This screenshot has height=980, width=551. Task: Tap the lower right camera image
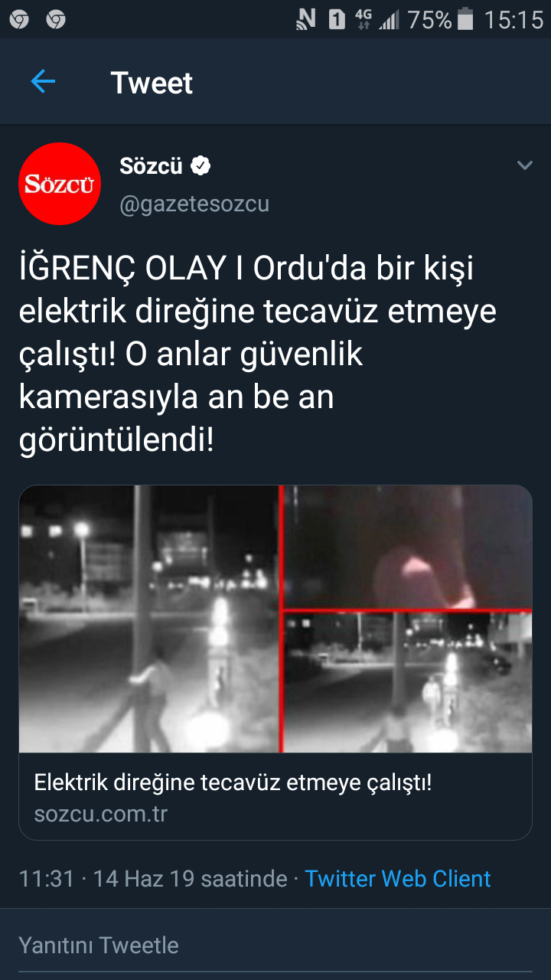[x=408, y=682]
